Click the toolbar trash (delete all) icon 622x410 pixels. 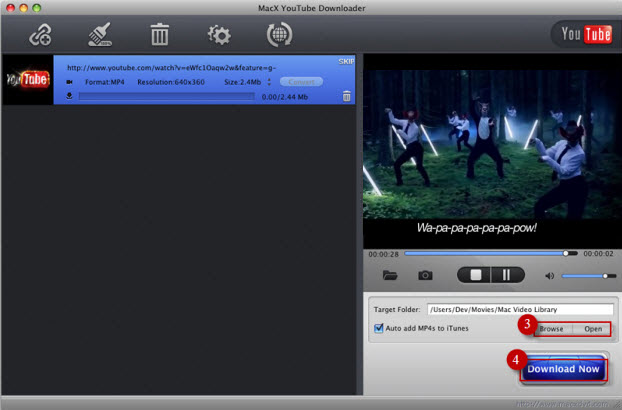pos(159,35)
